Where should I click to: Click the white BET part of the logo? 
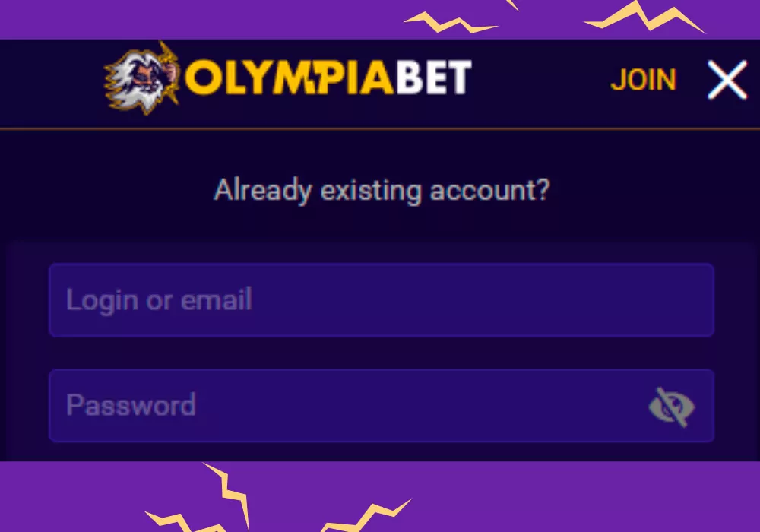(433, 78)
